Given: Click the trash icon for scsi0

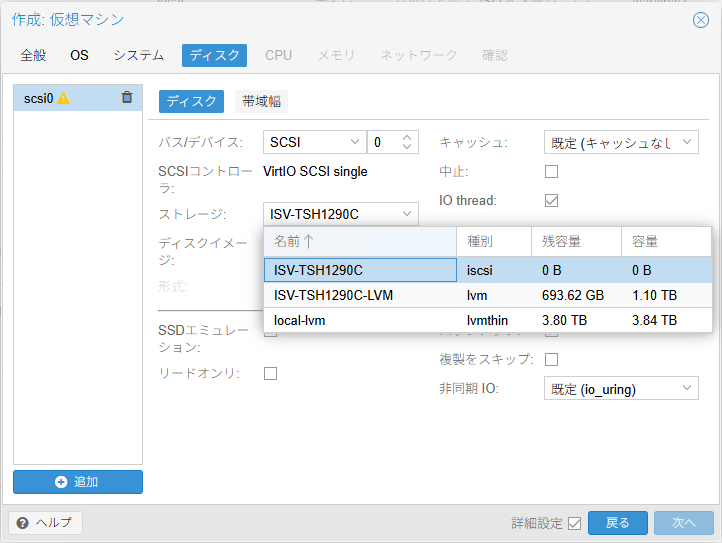Looking at the screenshot, I should [x=126, y=98].
